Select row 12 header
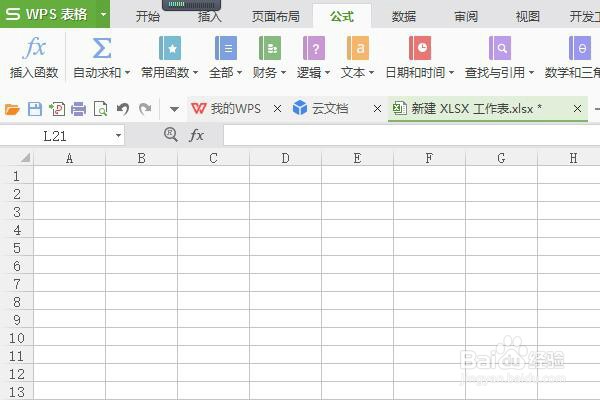This screenshot has height=400, width=600. pyautogui.click(x=16, y=374)
